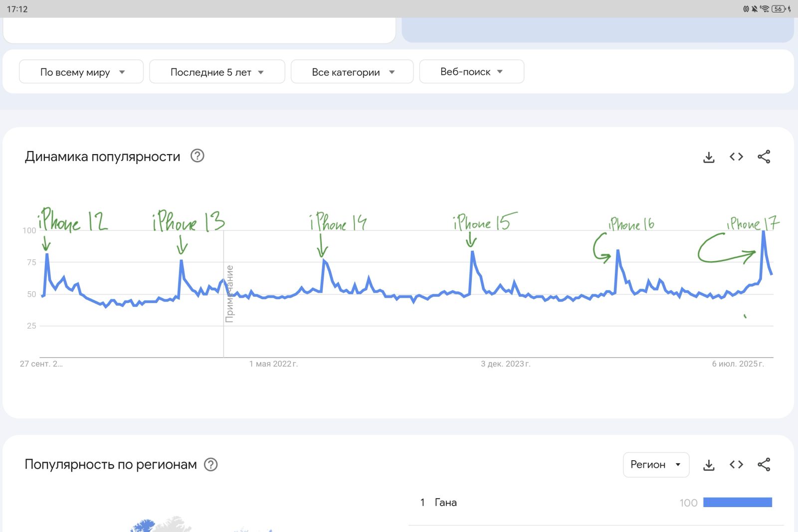This screenshot has width=798, height=532.
Task: Click the regional map thumbnail
Action: pyautogui.click(x=160, y=525)
